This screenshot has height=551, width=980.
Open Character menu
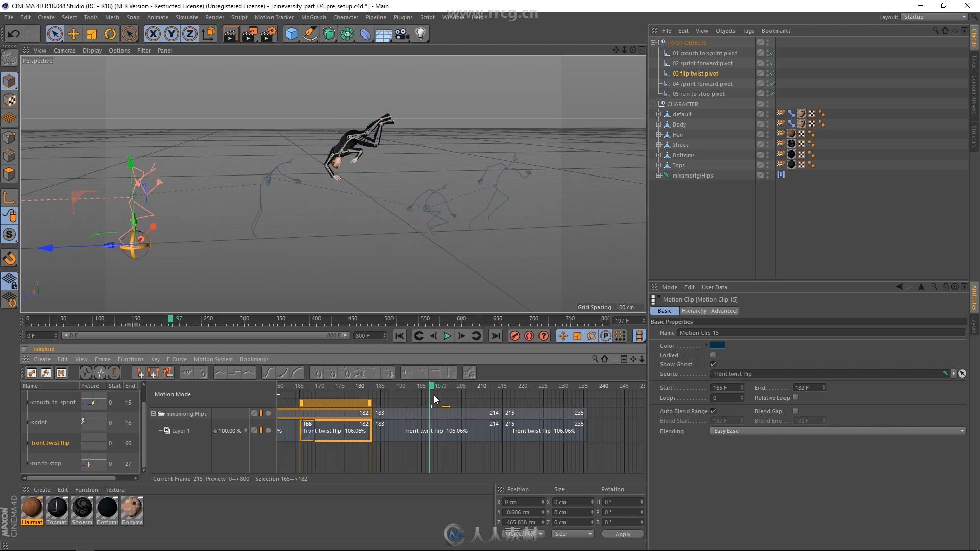[346, 17]
